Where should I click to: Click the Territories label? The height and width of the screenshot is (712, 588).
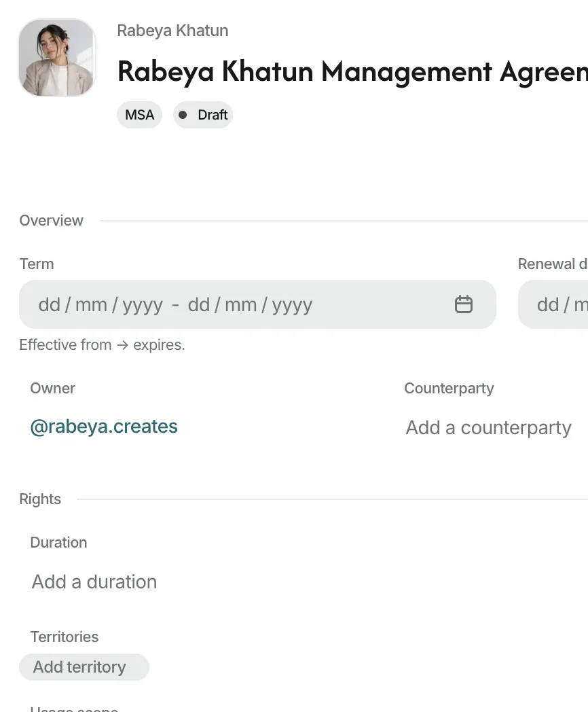65,637
